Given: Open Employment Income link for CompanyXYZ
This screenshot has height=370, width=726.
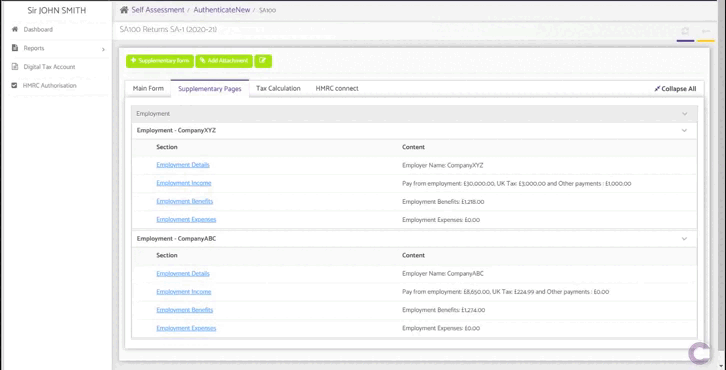Looking at the screenshot, I should click(184, 183).
